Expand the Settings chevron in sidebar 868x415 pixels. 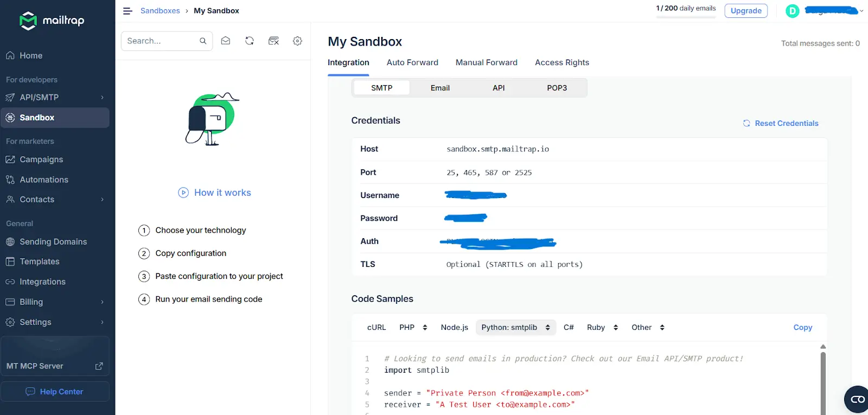[102, 322]
